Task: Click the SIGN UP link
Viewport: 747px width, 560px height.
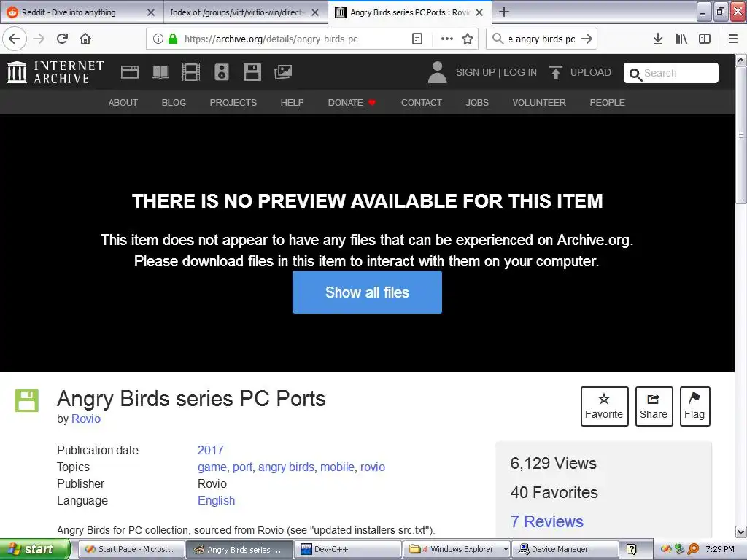Action: (476, 72)
